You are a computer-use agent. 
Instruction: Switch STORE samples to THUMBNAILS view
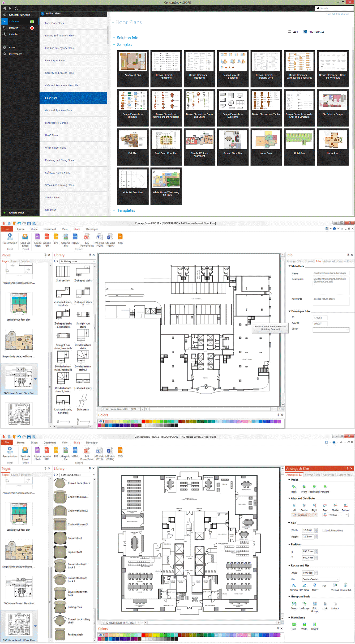(314, 32)
